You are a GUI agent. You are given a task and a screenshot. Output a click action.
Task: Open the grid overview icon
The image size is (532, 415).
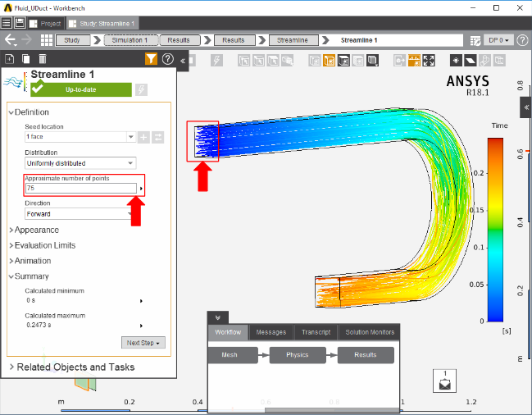click(x=47, y=40)
